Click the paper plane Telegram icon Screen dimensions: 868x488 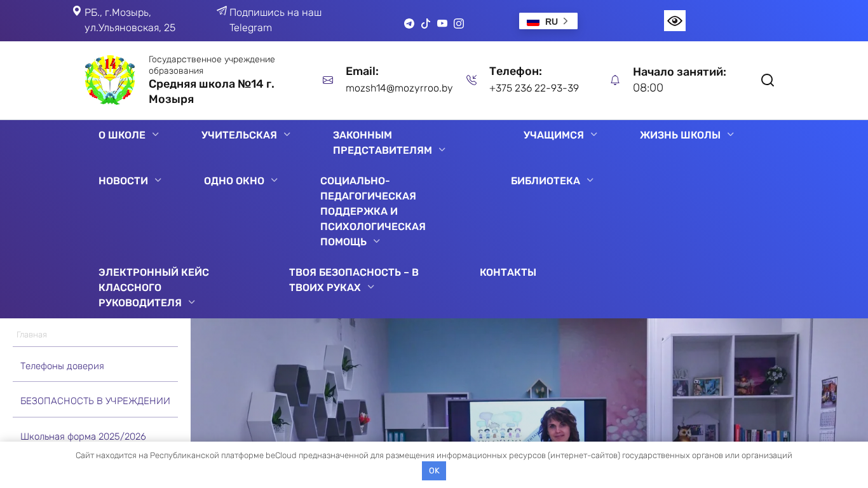click(222, 11)
